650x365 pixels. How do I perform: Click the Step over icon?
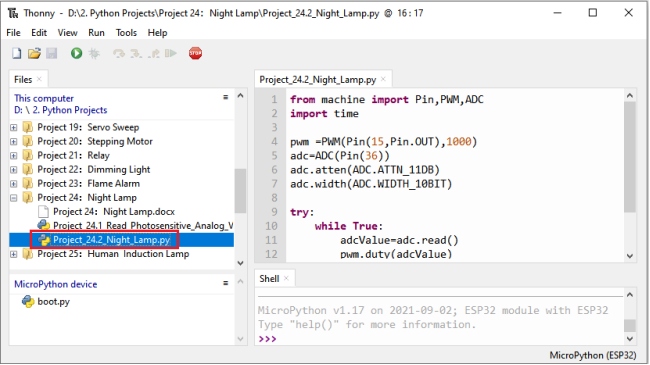tap(119, 54)
